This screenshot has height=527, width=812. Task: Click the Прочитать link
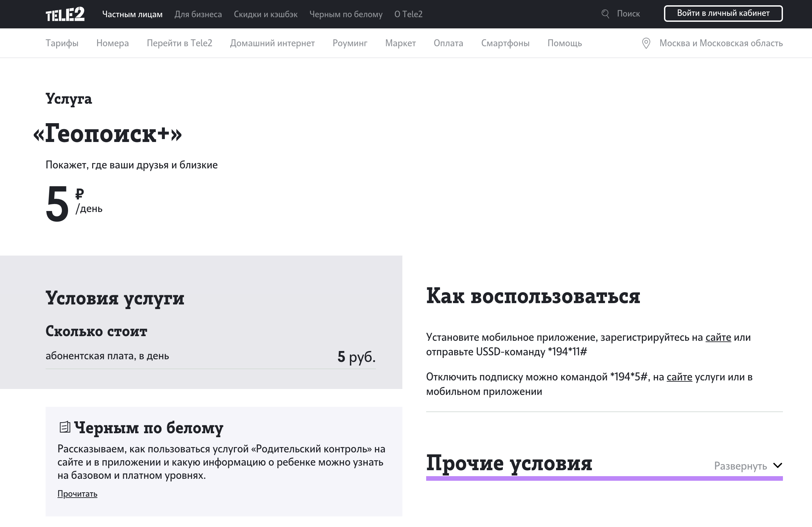77,494
